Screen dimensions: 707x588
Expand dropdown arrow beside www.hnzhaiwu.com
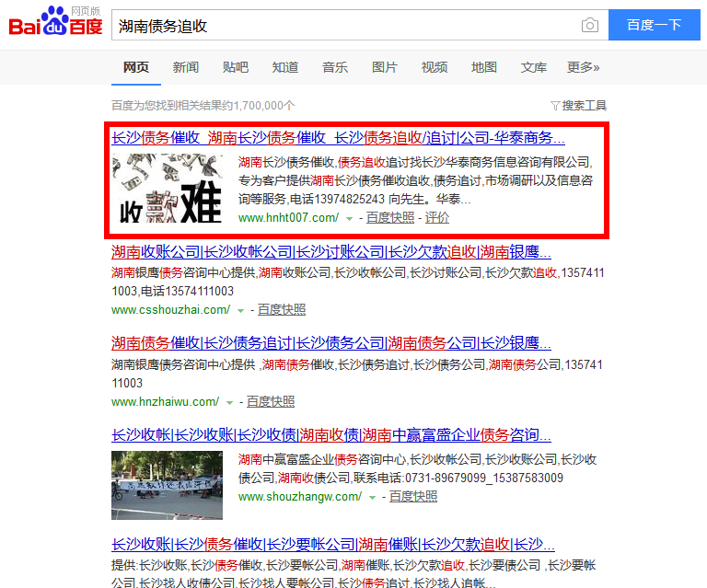coord(230,403)
